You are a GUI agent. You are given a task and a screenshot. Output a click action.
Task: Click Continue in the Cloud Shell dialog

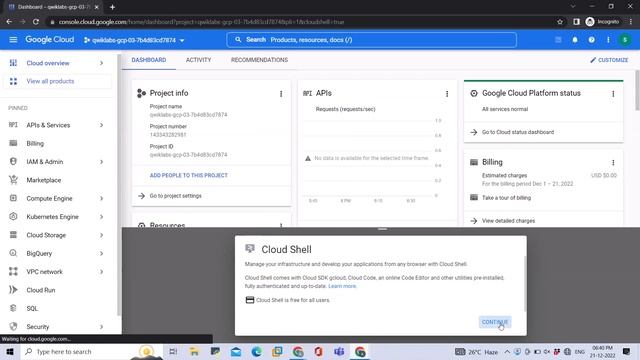coord(495,322)
